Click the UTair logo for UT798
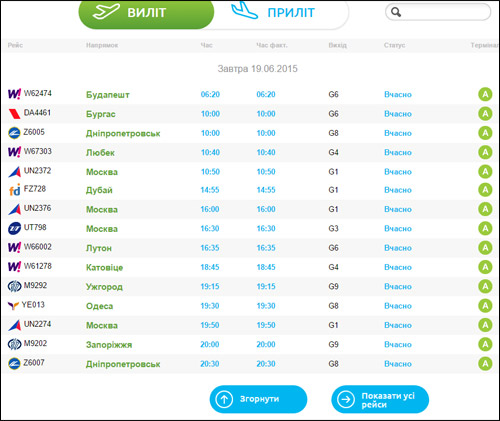This screenshot has width=500, height=421. coord(14,228)
